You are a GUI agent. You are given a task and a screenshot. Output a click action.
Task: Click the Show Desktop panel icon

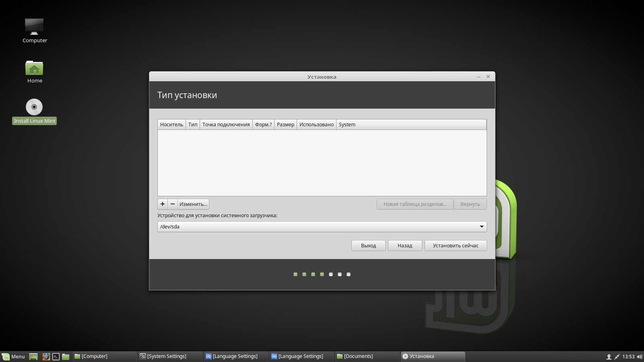coord(34,356)
